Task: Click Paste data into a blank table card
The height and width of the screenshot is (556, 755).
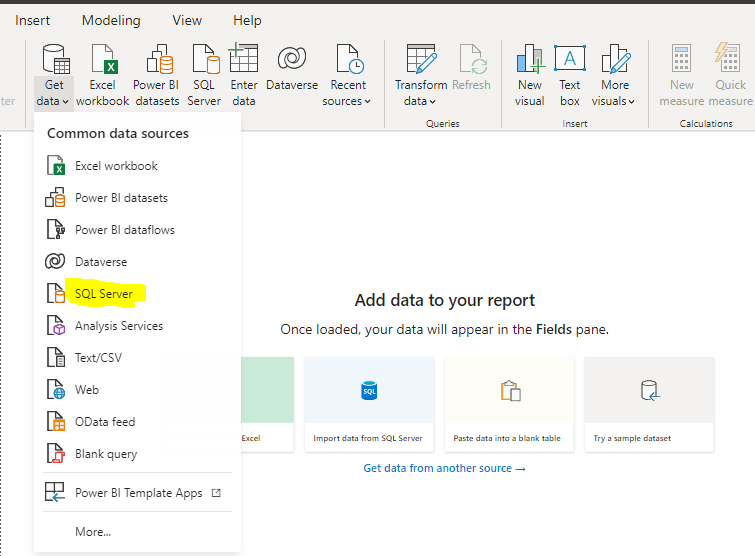Action: click(509, 404)
